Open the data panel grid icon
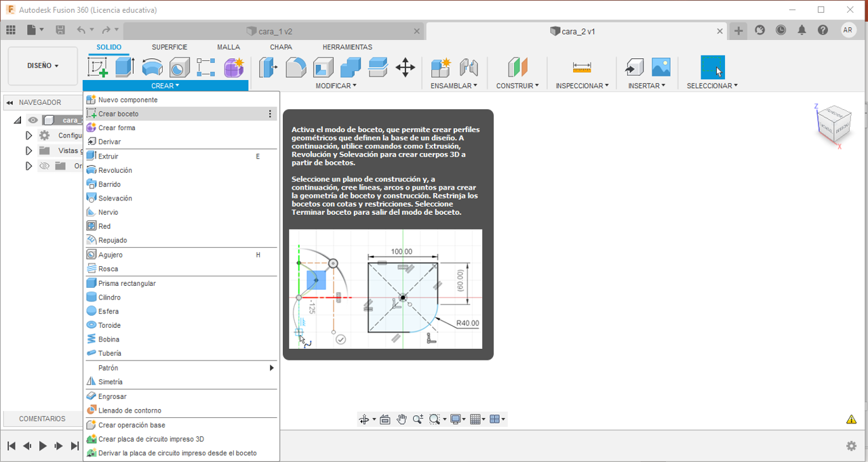The image size is (868, 462). [11, 30]
